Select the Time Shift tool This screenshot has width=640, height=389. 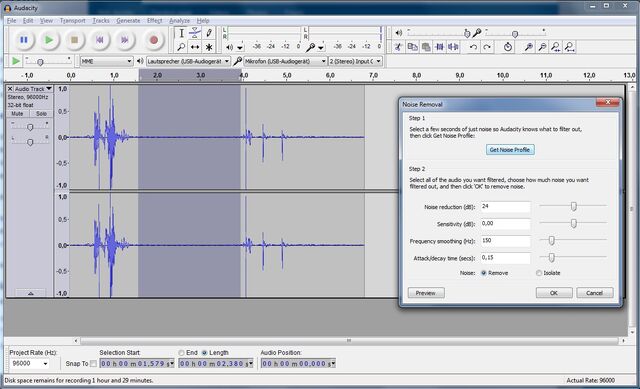tap(195, 47)
